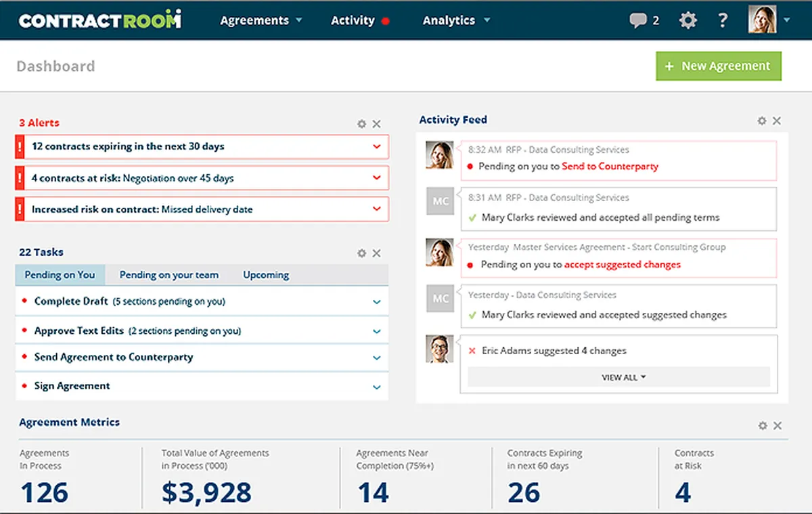This screenshot has height=514, width=812.
Task: Click the Eric Adams suggested 4 changes text
Action: tap(554, 351)
